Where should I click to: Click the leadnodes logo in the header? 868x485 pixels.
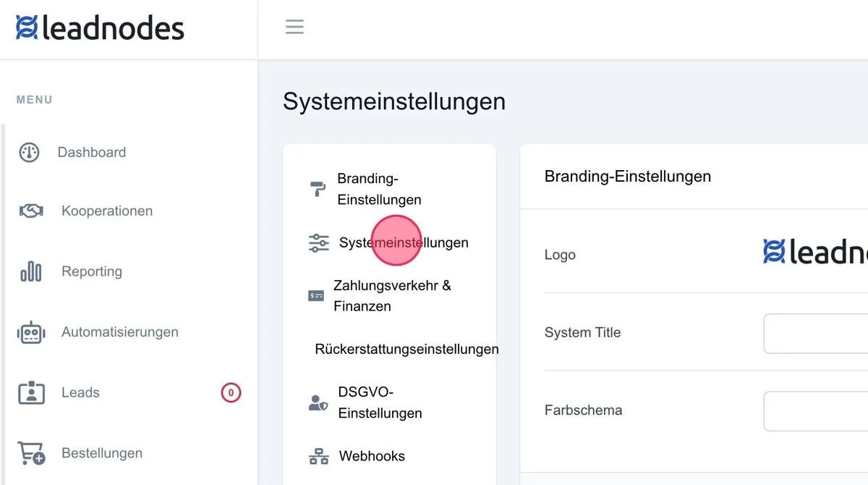click(x=100, y=28)
